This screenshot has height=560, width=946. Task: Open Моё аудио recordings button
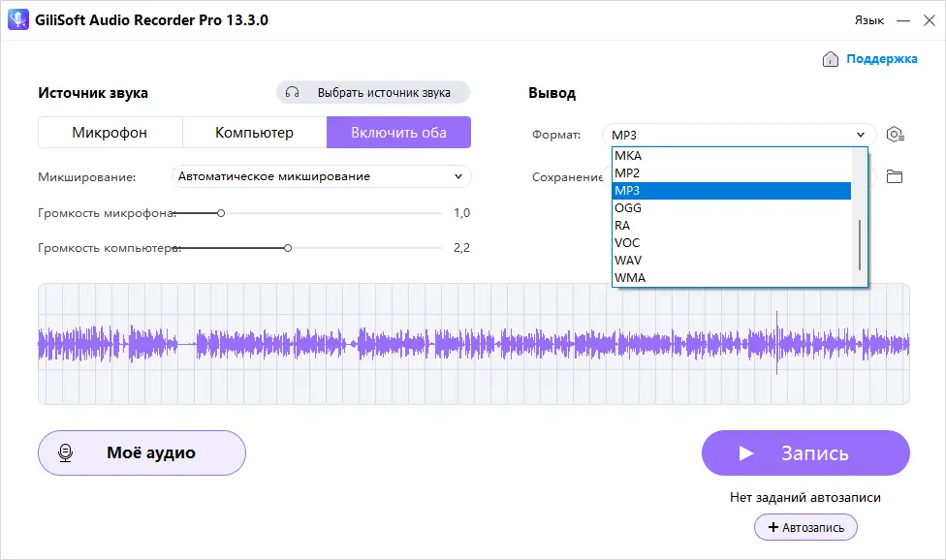point(142,452)
